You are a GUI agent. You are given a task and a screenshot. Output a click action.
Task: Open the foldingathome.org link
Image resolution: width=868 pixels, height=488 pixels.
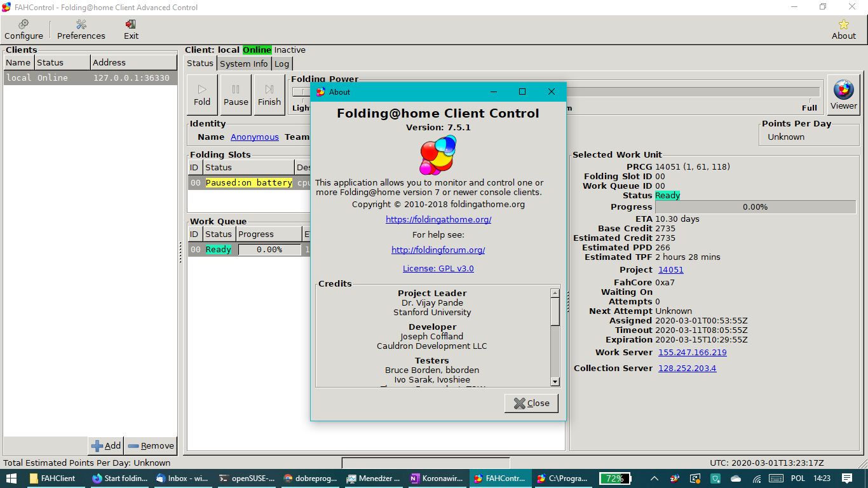tap(438, 219)
